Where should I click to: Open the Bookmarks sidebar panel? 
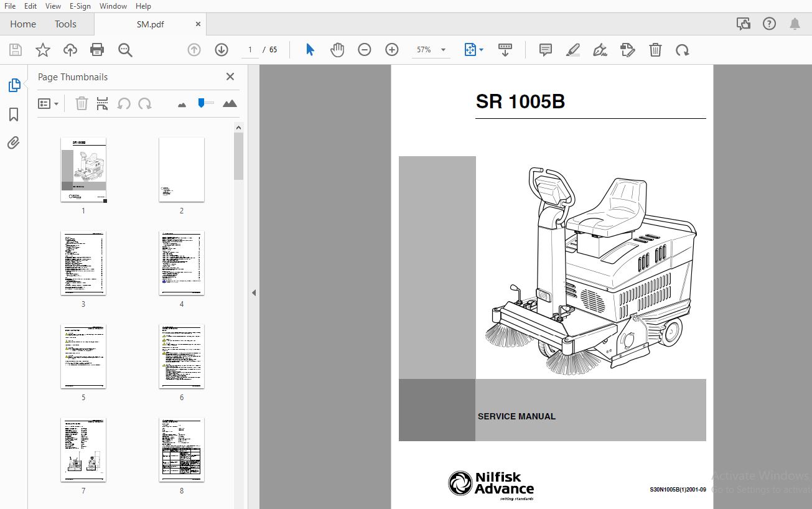coord(14,114)
